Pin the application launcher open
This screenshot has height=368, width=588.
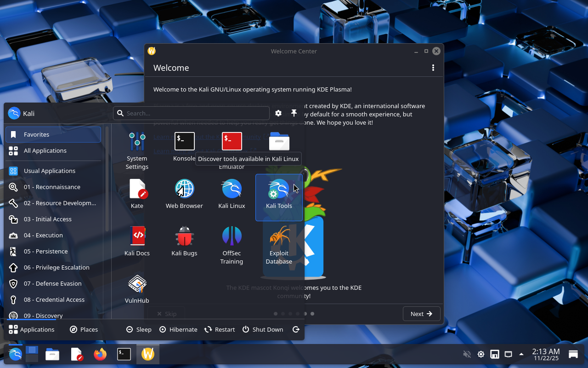click(x=294, y=113)
